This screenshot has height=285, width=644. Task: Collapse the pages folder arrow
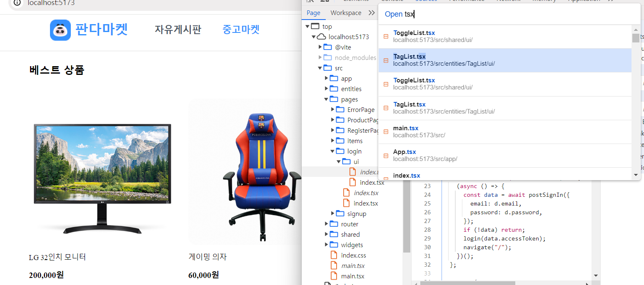coord(326,99)
